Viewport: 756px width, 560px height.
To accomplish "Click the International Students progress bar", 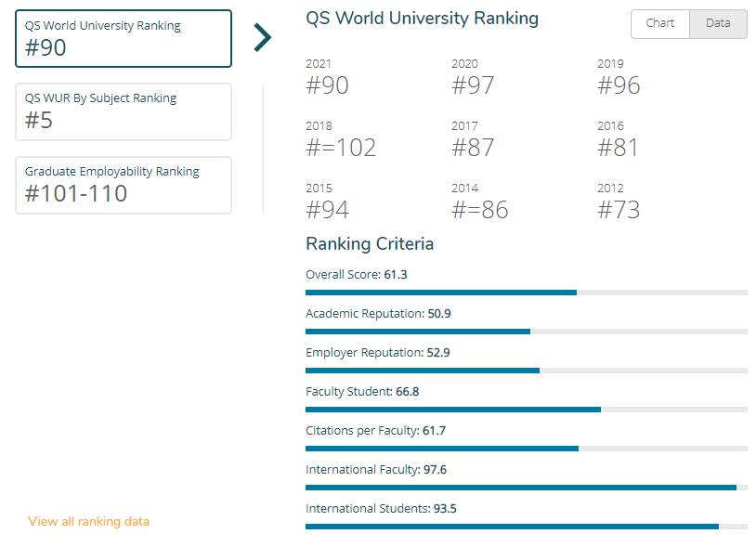I will pyautogui.click(x=527, y=527).
